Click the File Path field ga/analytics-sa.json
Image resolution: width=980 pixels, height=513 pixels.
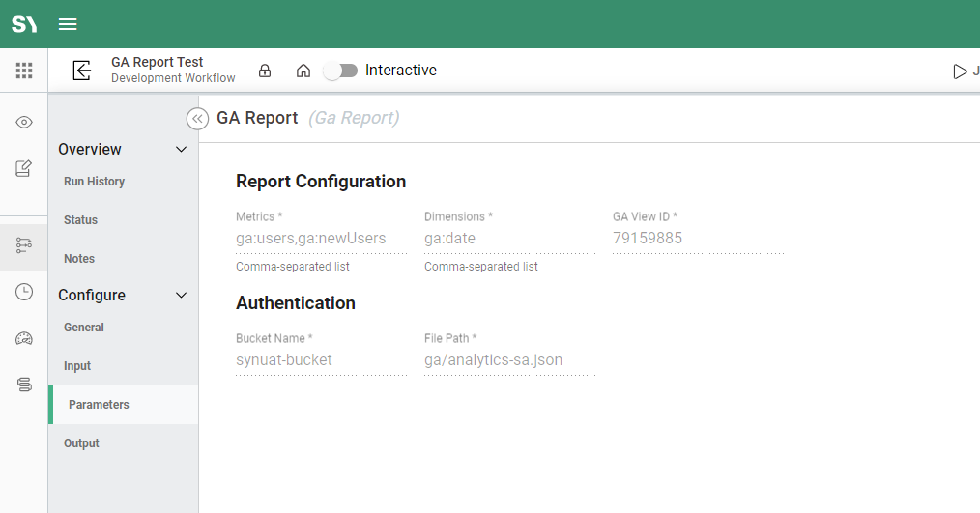tap(510, 360)
